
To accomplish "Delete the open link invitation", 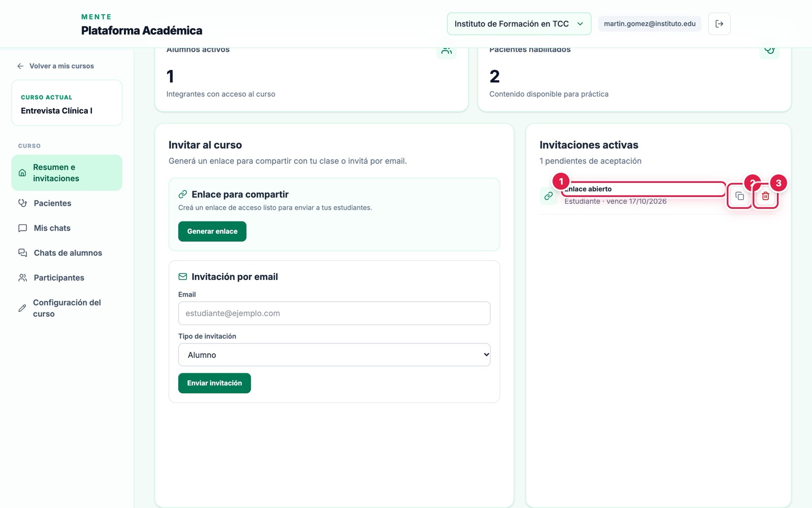I will [x=765, y=196].
